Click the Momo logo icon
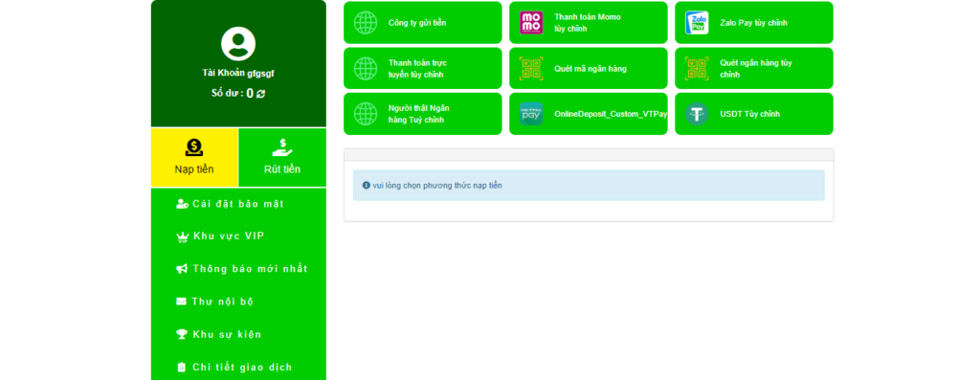 click(x=531, y=23)
